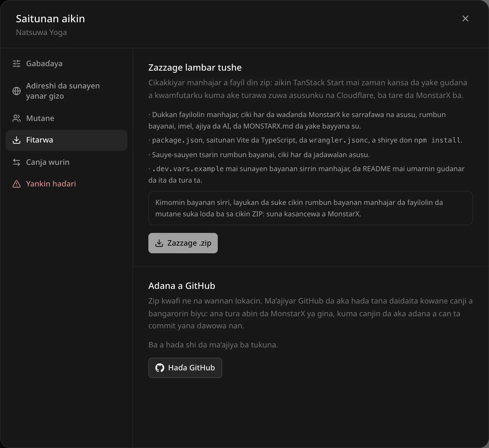Click the warning triangle icon beside Yankin hadari

(17, 184)
